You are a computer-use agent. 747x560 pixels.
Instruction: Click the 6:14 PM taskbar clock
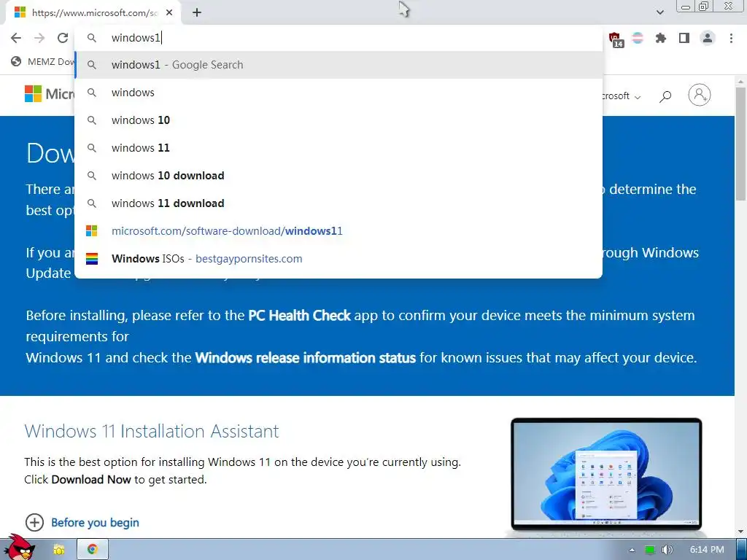tap(707, 550)
